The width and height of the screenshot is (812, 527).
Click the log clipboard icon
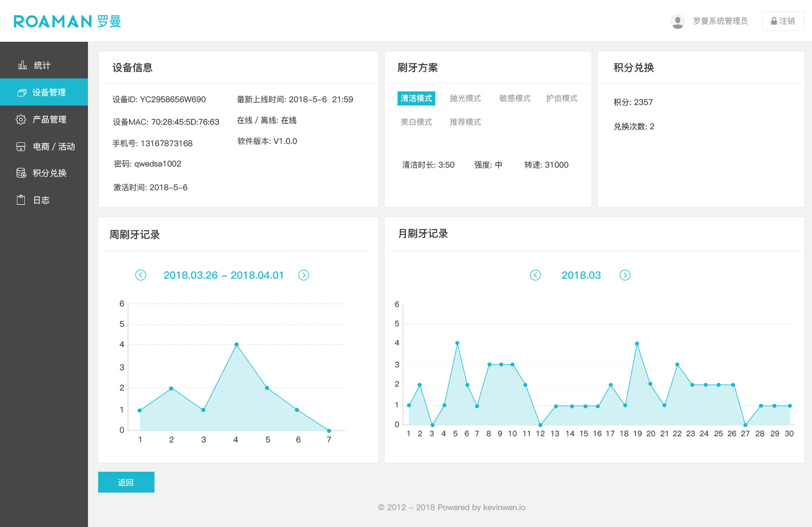click(21, 200)
